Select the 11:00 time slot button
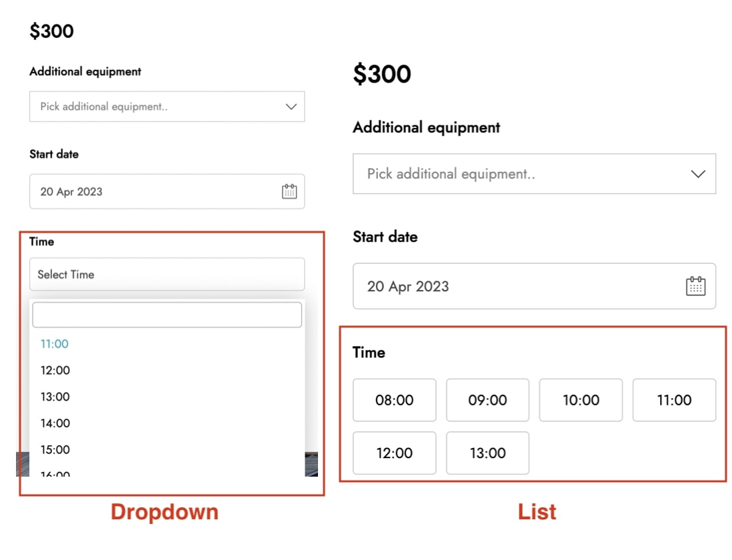The height and width of the screenshot is (560, 732). (674, 400)
